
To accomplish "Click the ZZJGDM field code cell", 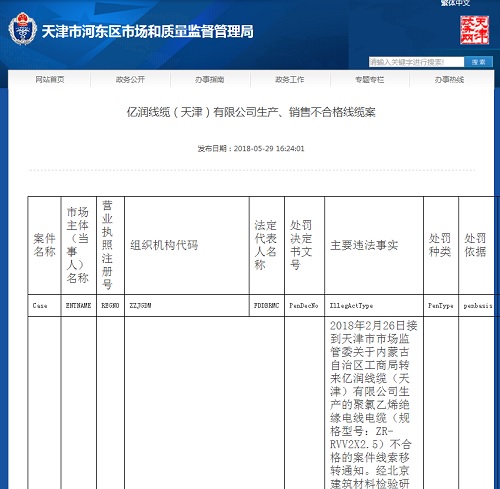I will click(x=187, y=305).
